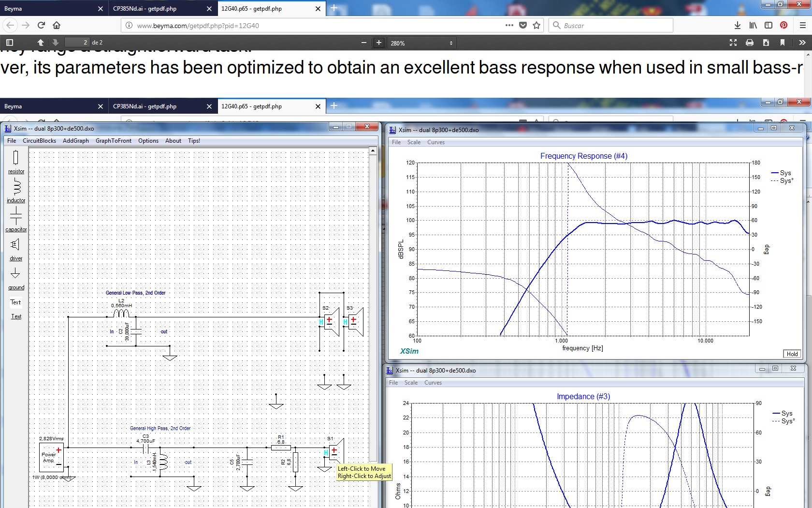Select the underlined Text tool
Screen dimensions: 812x508
click(x=16, y=316)
